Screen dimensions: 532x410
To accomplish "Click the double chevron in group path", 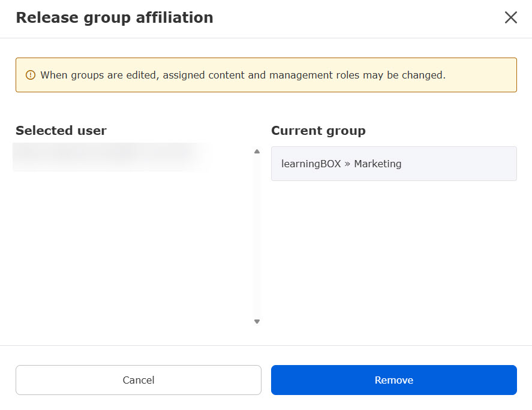I will (347, 164).
